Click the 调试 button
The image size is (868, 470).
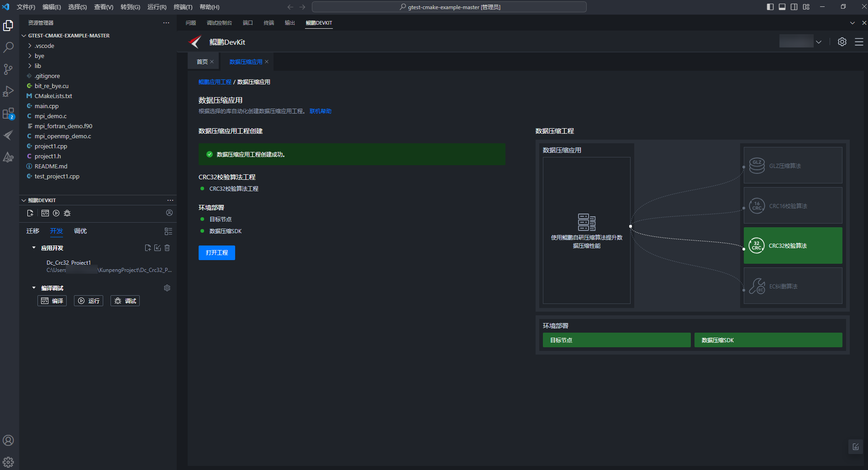(125, 301)
